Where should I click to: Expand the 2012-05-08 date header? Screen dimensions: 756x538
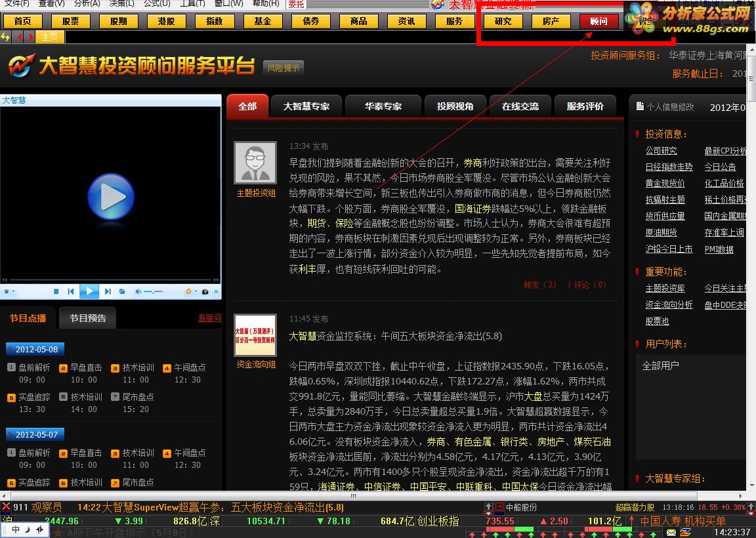[x=35, y=349]
